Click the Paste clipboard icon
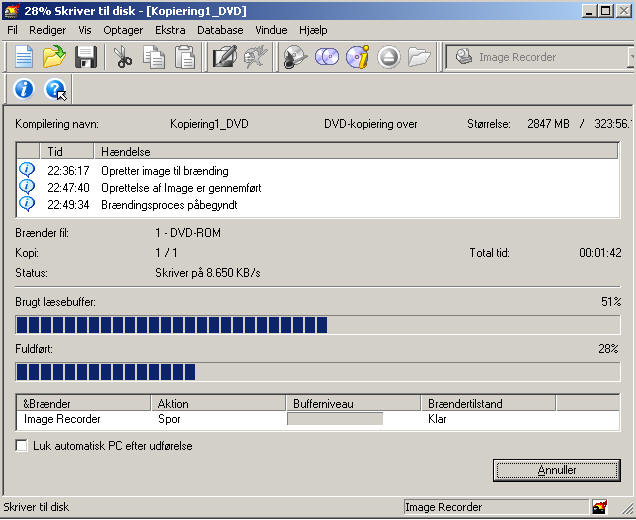 click(x=185, y=56)
